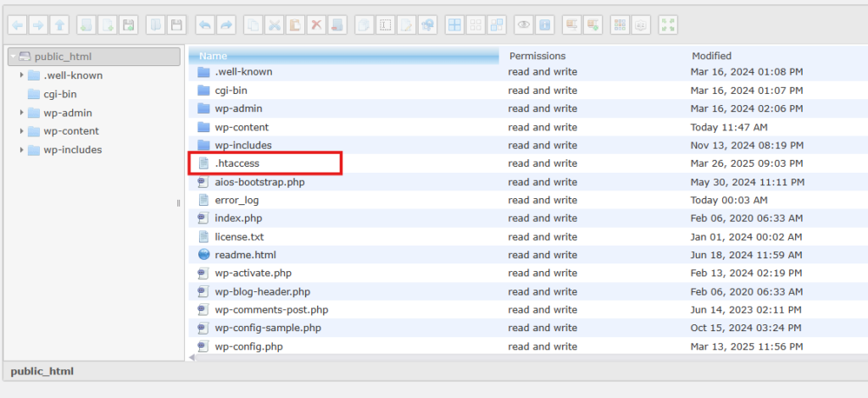Viewport: 868px width, 398px height.
Task: Select cgi-bin folder in the left tree
Action: pos(61,94)
